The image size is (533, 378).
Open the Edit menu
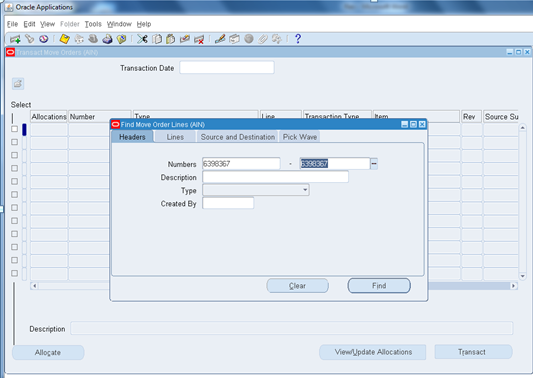point(29,24)
